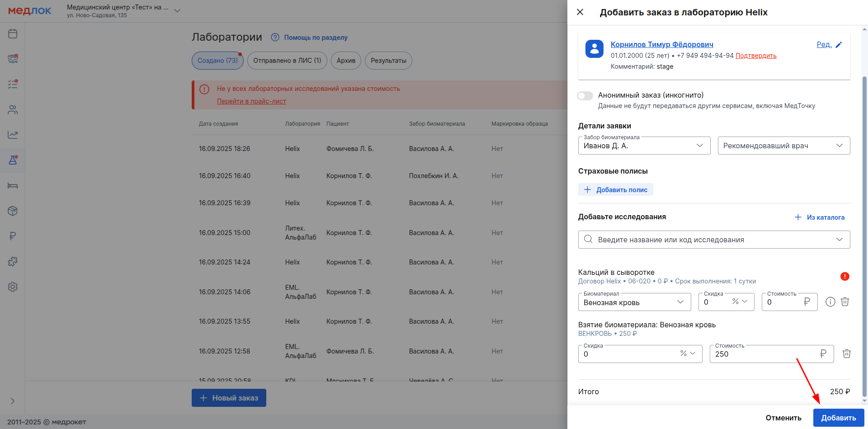Open the Биоматериал Венозная кровь dropdown
The width and height of the screenshot is (868, 429).
click(634, 302)
